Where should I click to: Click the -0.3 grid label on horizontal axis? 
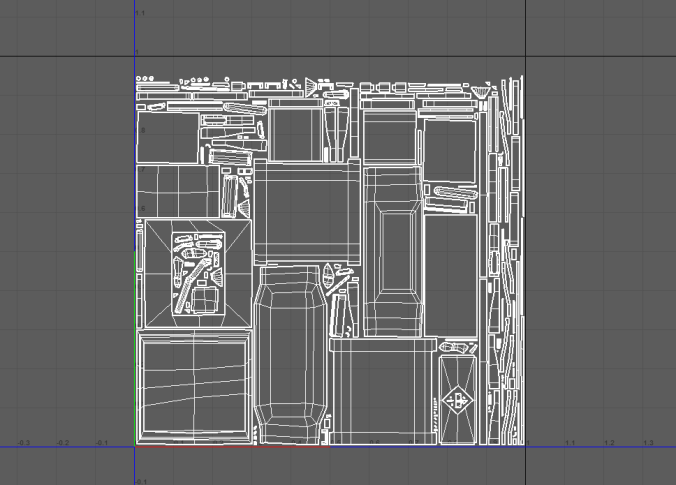click(x=23, y=441)
